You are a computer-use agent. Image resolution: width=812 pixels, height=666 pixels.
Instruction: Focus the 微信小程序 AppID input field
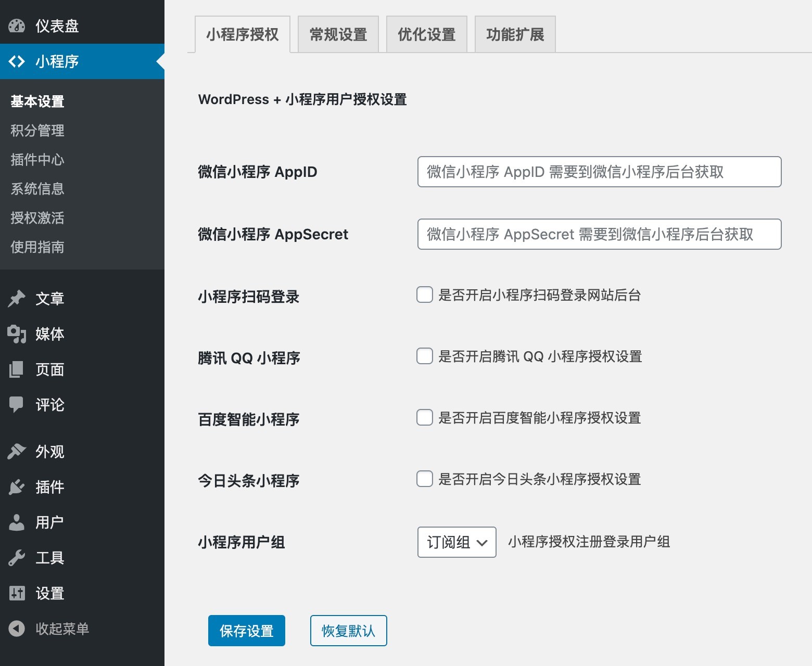tap(600, 172)
